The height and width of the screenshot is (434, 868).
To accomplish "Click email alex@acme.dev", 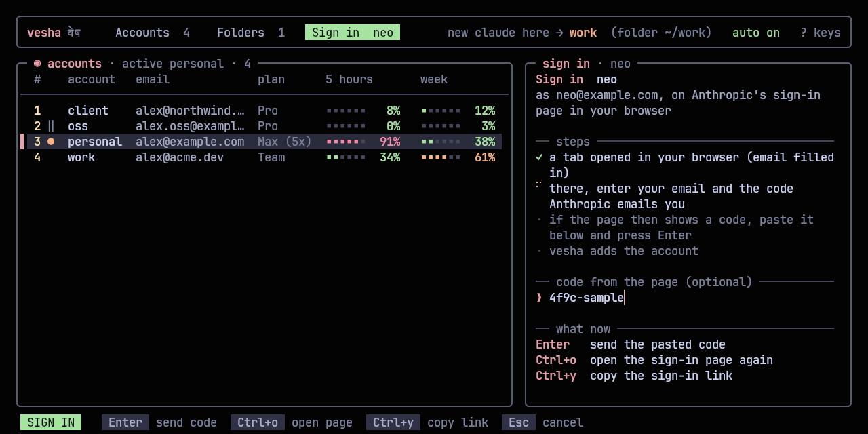I will tap(180, 157).
